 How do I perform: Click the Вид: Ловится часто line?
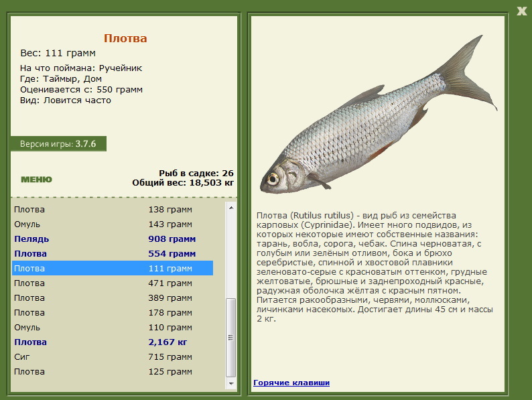pos(66,101)
